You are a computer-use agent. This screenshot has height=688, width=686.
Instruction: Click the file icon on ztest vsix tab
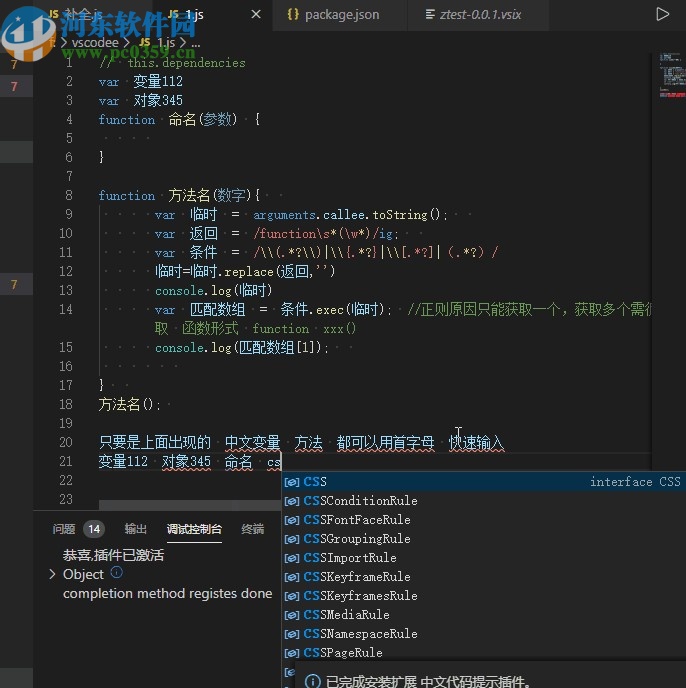[430, 14]
